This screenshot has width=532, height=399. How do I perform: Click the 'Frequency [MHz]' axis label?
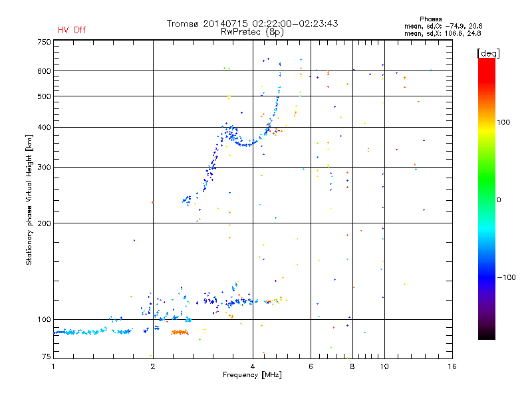252,375
